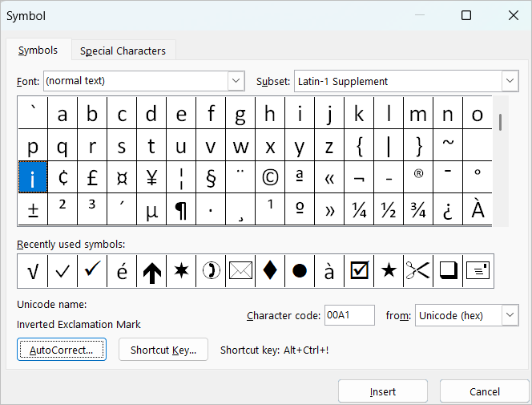Viewport: 532px width, 405px height.
Task: Pick the envelope symbol in recently used
Action: (240, 271)
